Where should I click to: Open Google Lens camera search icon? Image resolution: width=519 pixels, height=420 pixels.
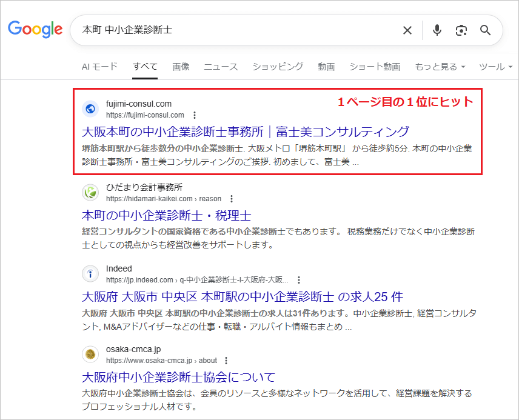pyautogui.click(x=461, y=30)
